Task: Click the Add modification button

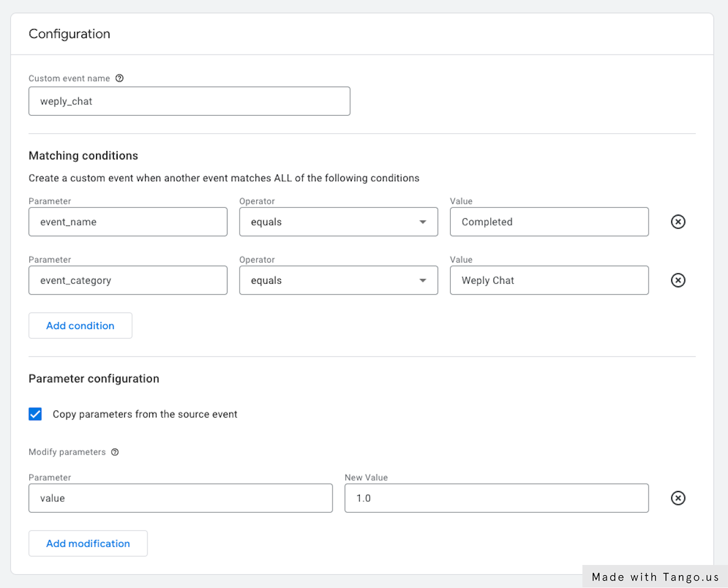Action: 88,544
